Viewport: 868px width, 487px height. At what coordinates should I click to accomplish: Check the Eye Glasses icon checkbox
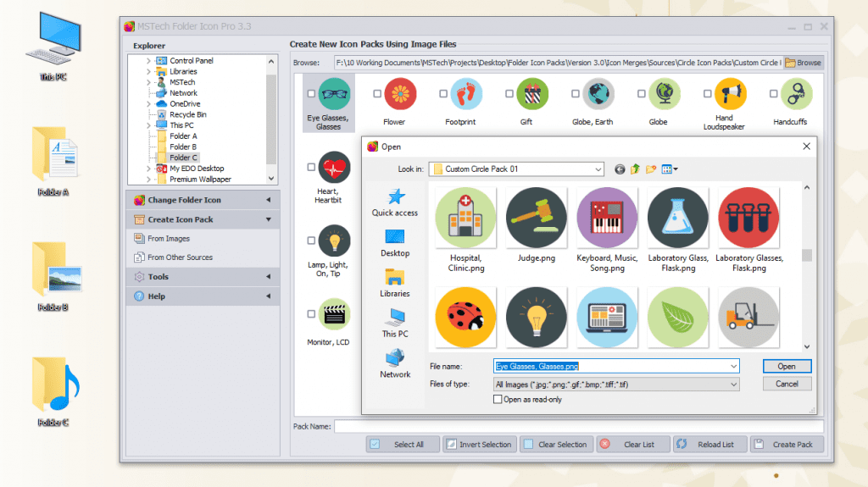point(312,94)
